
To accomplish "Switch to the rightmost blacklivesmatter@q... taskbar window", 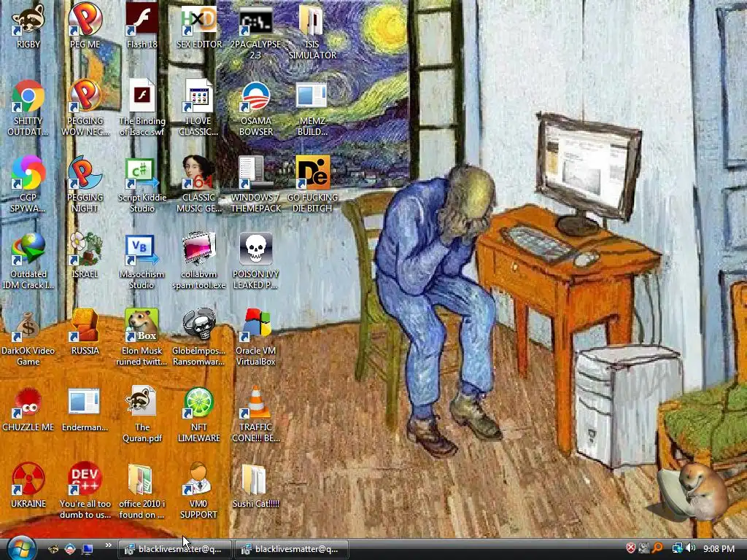I will 292,549.
